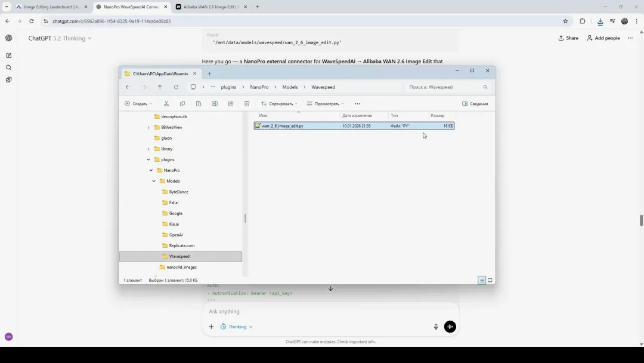Click plus attach button in chat box

click(211, 327)
